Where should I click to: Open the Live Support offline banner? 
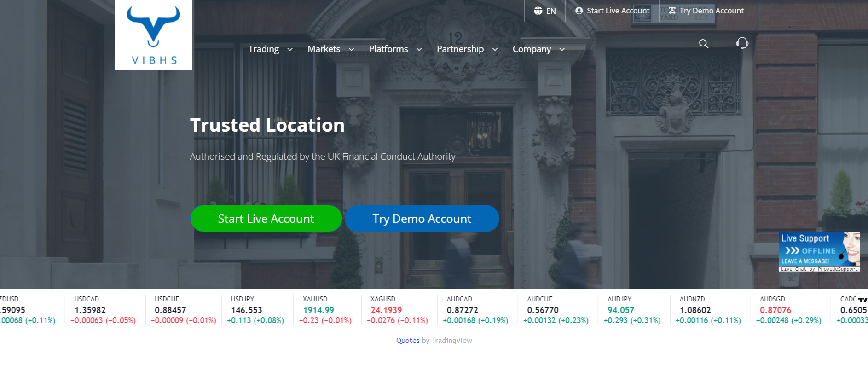tap(819, 251)
